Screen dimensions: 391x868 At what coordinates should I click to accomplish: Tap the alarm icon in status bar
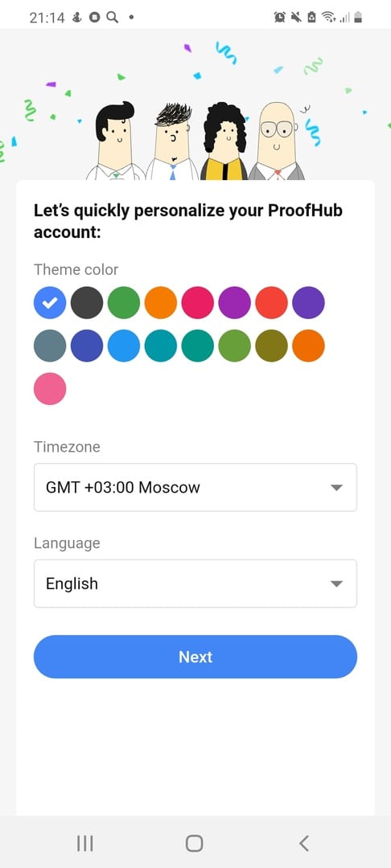pos(280,17)
